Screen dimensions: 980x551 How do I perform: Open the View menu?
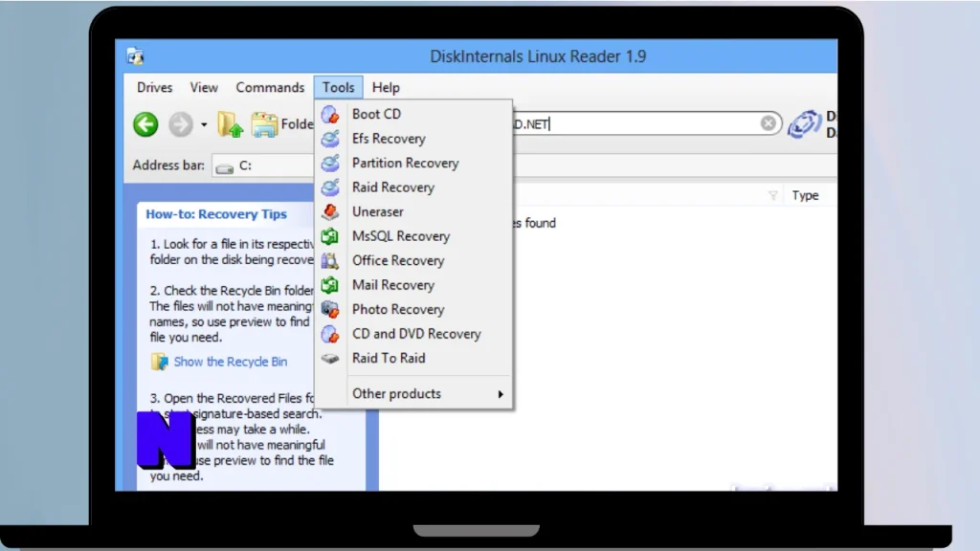pyautogui.click(x=204, y=87)
